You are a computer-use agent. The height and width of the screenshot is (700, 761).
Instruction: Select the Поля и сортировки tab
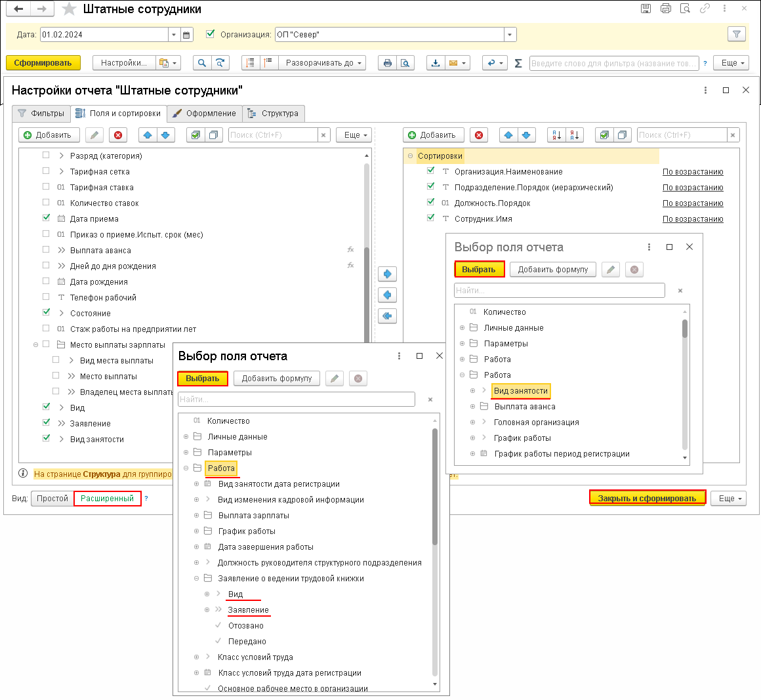119,113
